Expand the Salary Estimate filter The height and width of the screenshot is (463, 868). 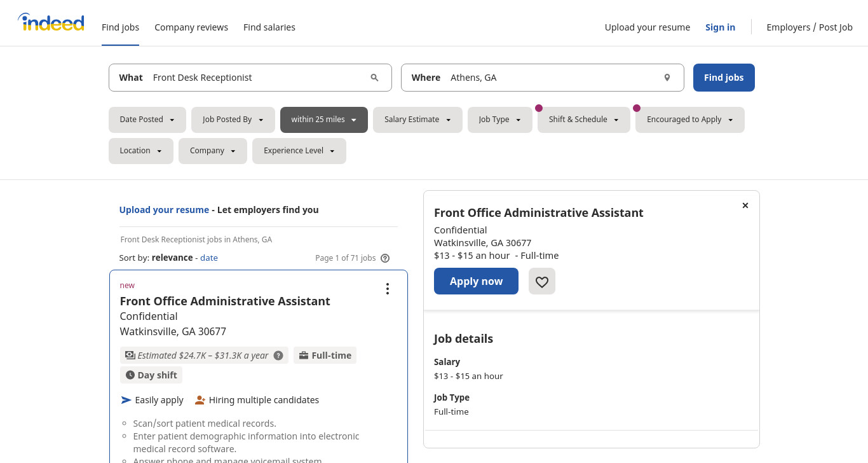(x=418, y=120)
